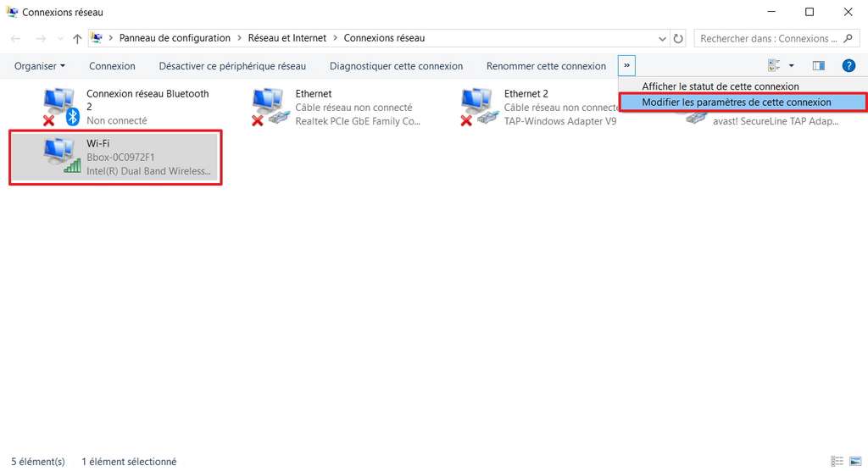The image size is (868, 471).
Task: Click Désactiver ce périphérique réseau
Action: point(232,66)
